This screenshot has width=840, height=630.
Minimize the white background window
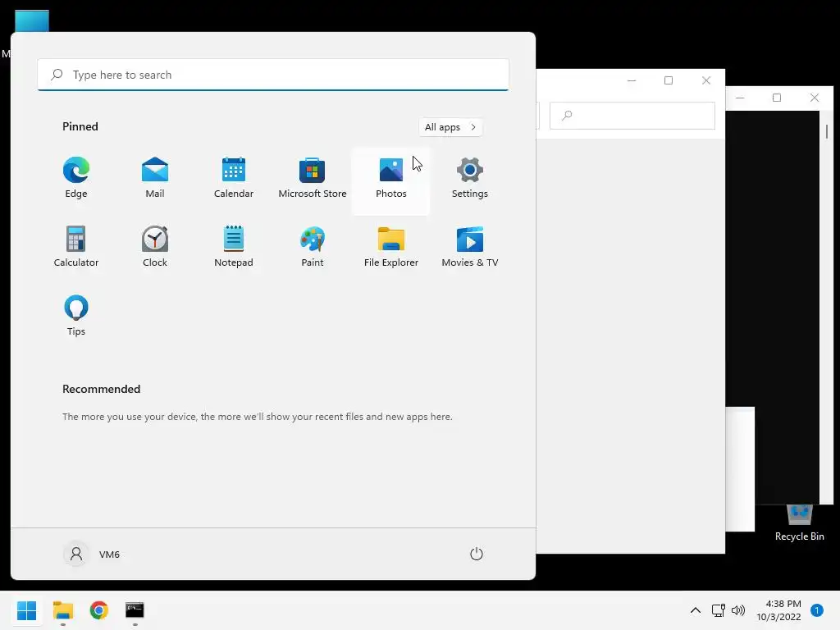tap(632, 80)
